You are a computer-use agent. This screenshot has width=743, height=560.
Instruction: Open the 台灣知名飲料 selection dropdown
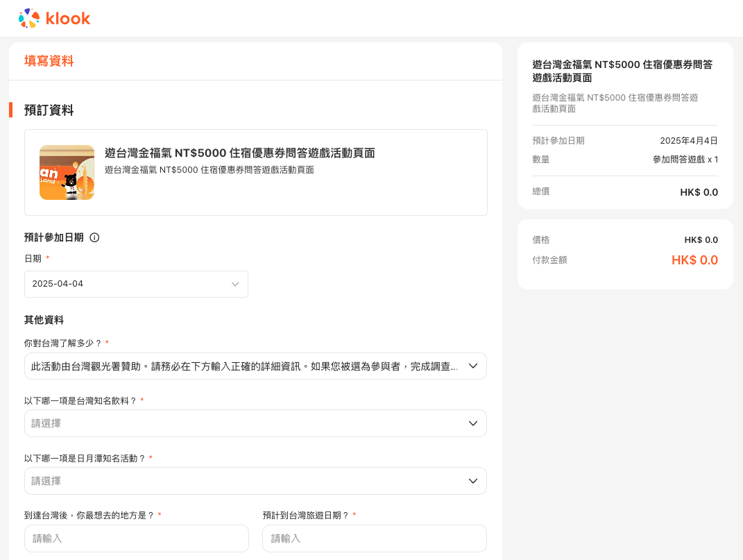click(255, 423)
